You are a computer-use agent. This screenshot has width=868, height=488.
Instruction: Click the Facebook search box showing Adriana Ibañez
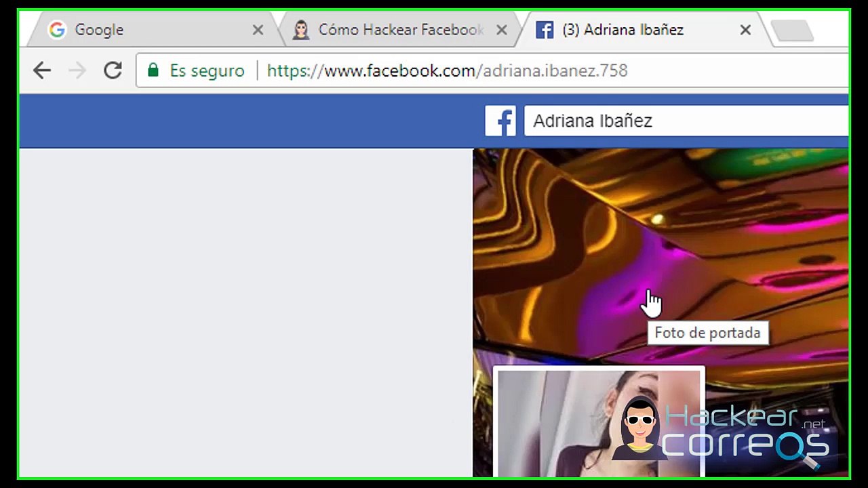pyautogui.click(x=686, y=121)
